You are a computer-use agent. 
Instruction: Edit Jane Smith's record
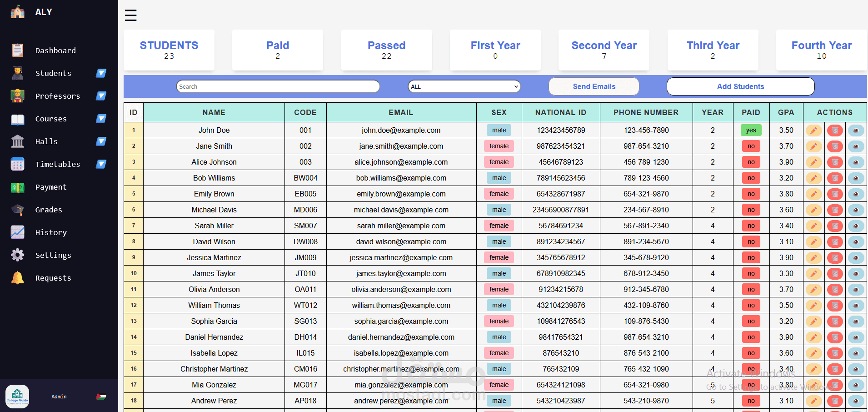click(813, 146)
